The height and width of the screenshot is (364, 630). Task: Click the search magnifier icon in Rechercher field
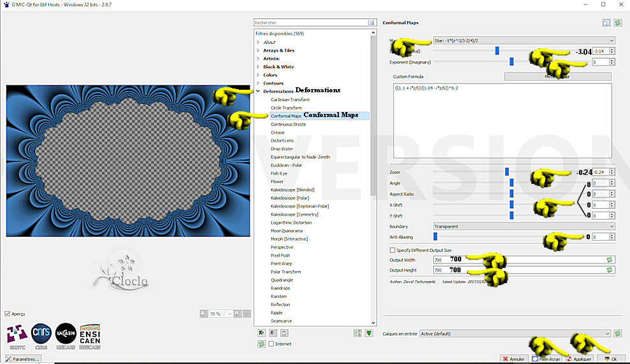(371, 22)
